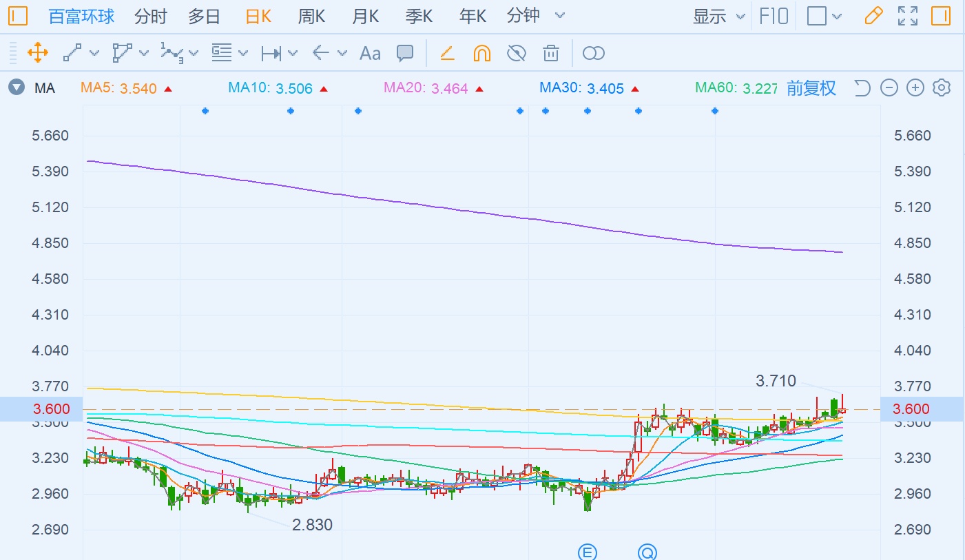
Task: Click the undo/reset arrow icon
Action: click(862, 87)
